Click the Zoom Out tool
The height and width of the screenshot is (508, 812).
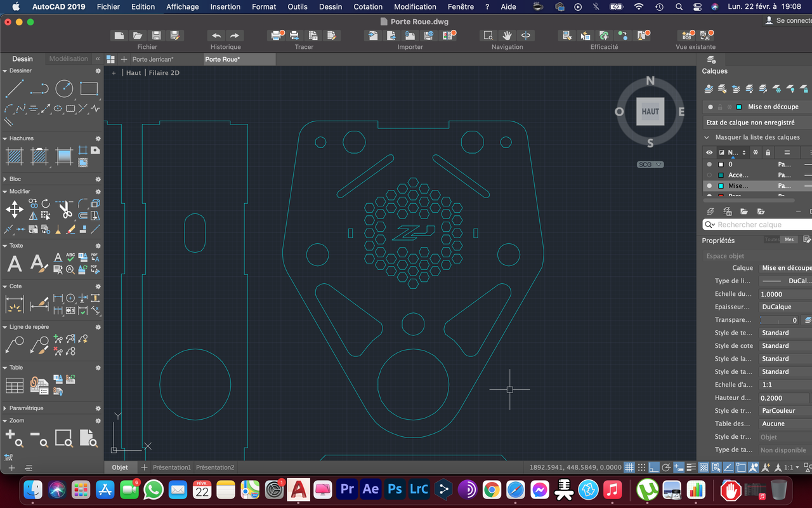pyautogui.click(x=39, y=438)
